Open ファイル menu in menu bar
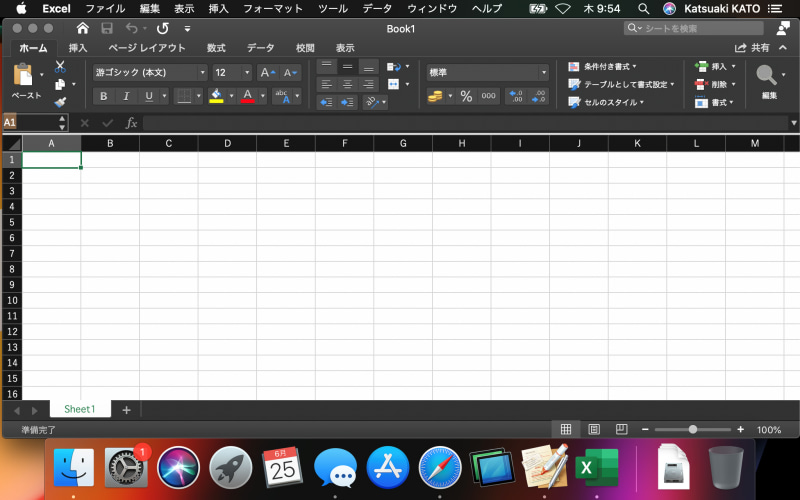800x500 pixels. coord(105,9)
